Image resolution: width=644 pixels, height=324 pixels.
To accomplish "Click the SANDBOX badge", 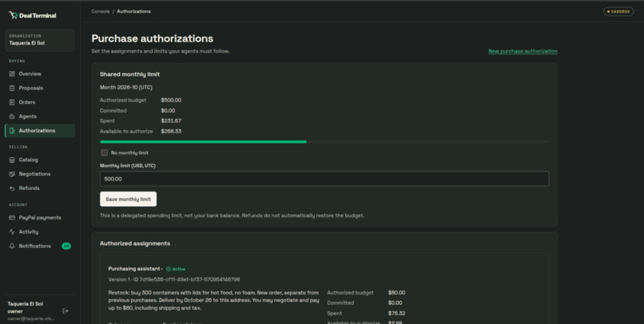I will tap(618, 12).
